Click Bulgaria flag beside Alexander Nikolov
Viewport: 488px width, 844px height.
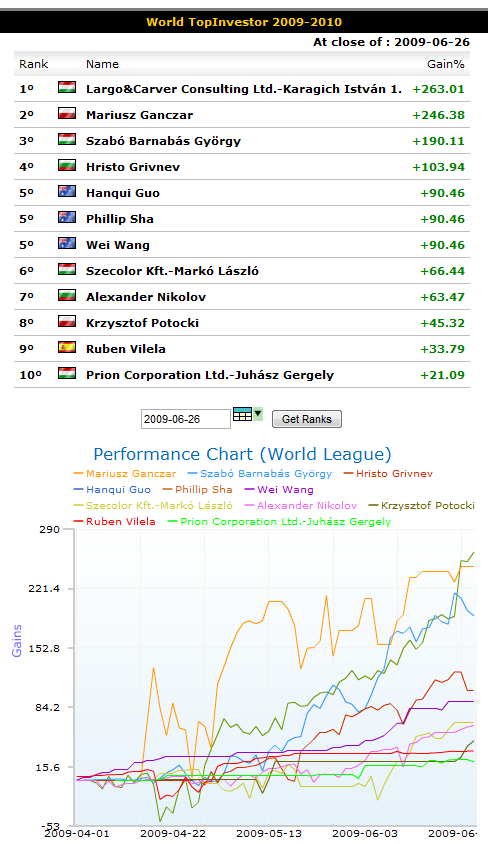pyautogui.click(x=67, y=295)
